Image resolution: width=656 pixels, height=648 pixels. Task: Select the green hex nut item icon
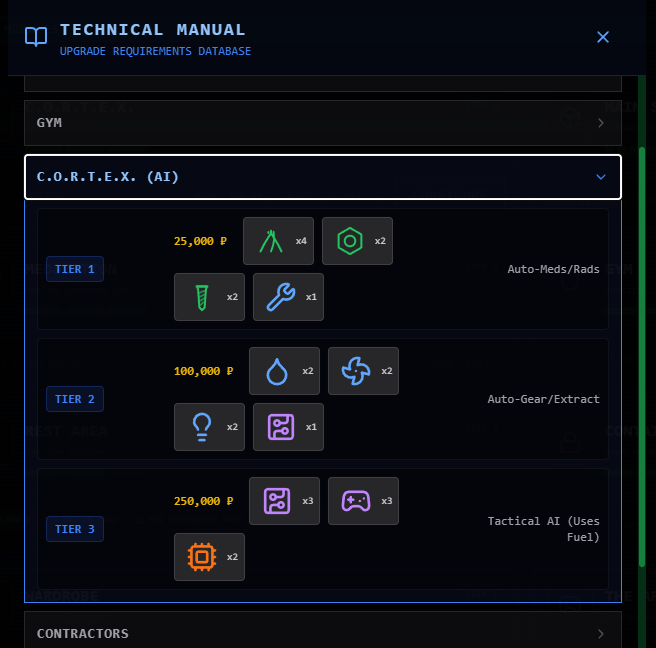tap(349, 241)
